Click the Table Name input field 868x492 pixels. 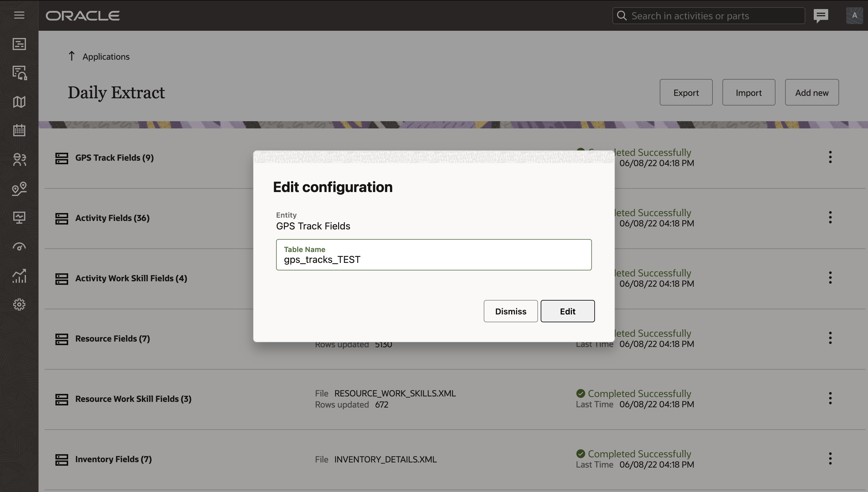click(x=434, y=259)
